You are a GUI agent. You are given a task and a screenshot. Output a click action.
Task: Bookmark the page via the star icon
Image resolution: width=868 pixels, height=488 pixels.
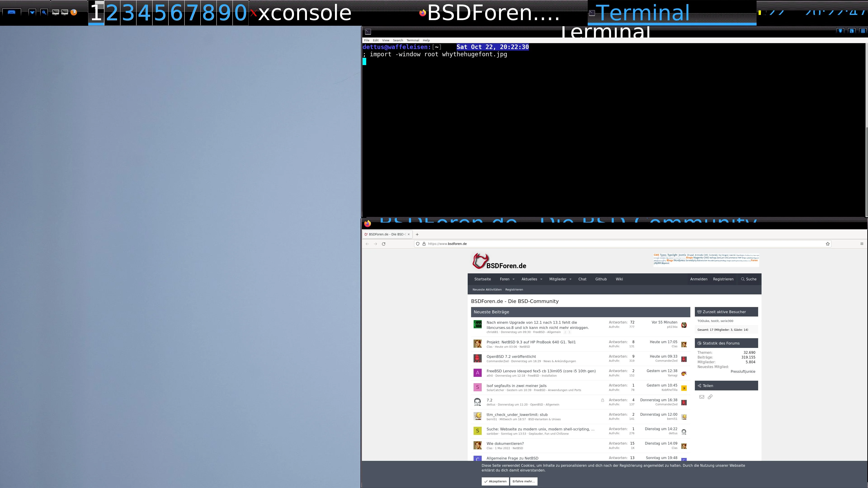(828, 244)
